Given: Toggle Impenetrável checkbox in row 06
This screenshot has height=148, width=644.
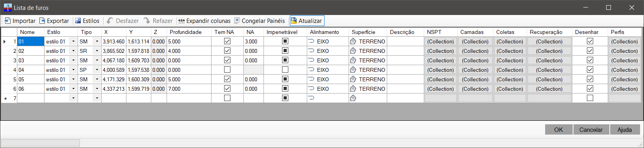Looking at the screenshot, I should pyautogui.click(x=285, y=89).
